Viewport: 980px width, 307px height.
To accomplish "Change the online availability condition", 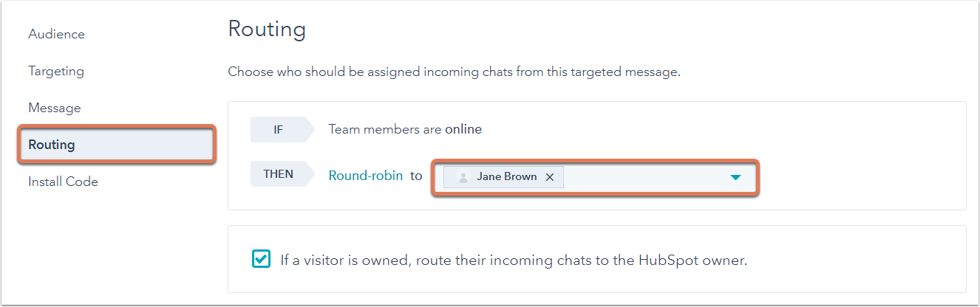I will (x=463, y=129).
